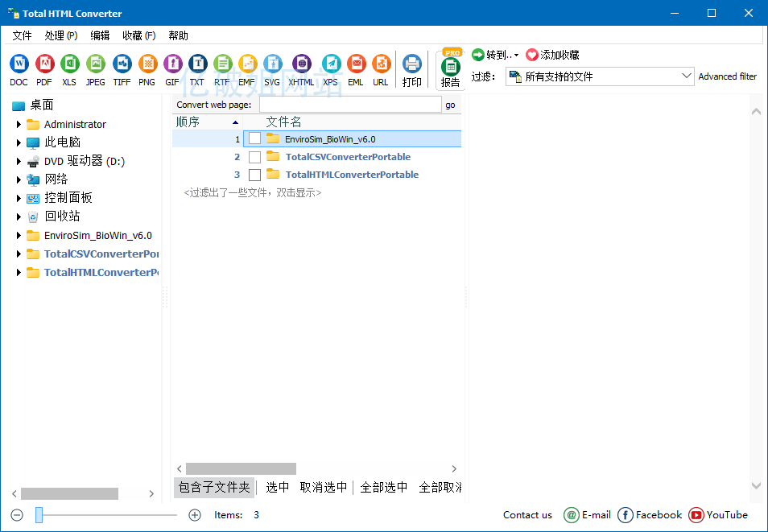
Task: Tick the checkbox for TotalCSVConverterPortable
Action: (254, 156)
